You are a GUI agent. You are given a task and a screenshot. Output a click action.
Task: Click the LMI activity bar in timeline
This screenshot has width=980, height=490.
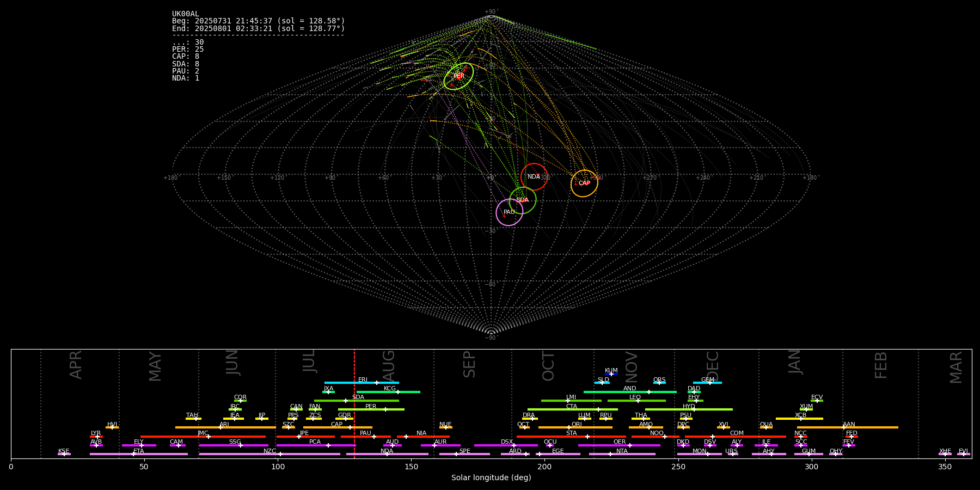coord(571,401)
